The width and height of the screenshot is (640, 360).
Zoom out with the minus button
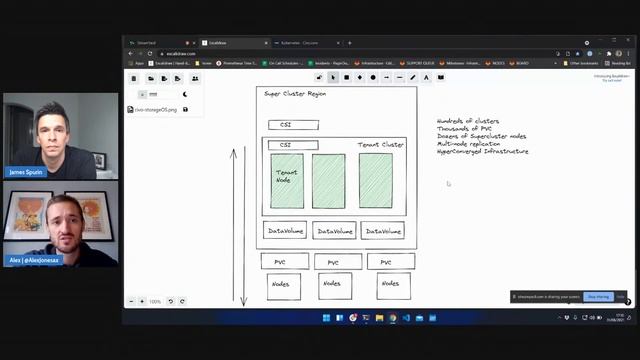131,302
